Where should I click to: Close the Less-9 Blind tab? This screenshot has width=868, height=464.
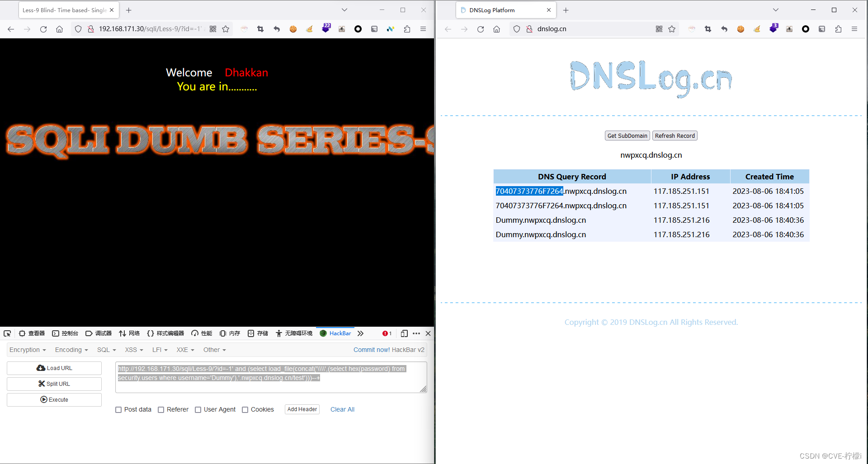(x=112, y=10)
